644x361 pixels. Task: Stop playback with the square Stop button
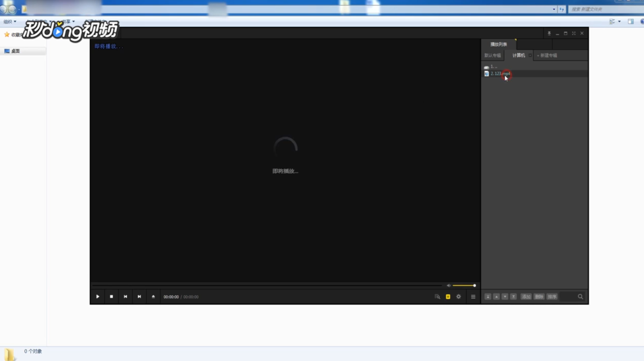112,297
